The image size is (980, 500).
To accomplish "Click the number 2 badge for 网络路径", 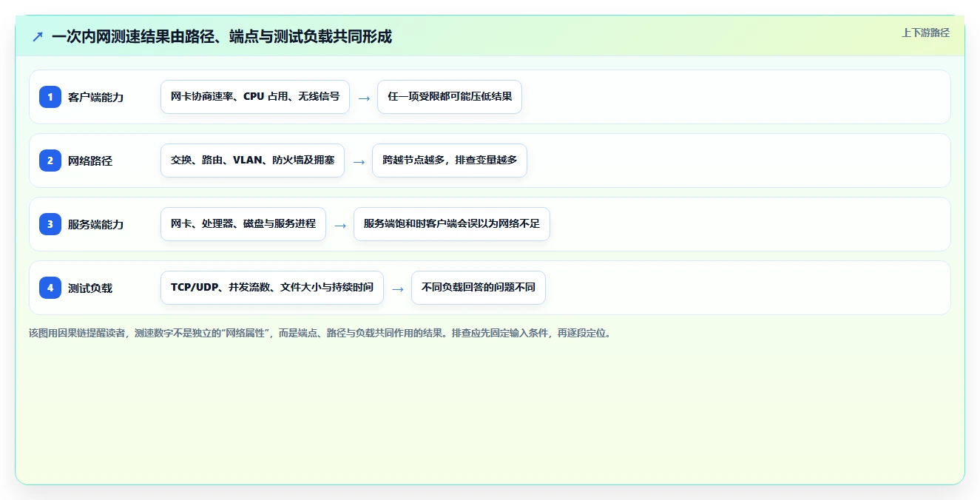I will 50,161.
